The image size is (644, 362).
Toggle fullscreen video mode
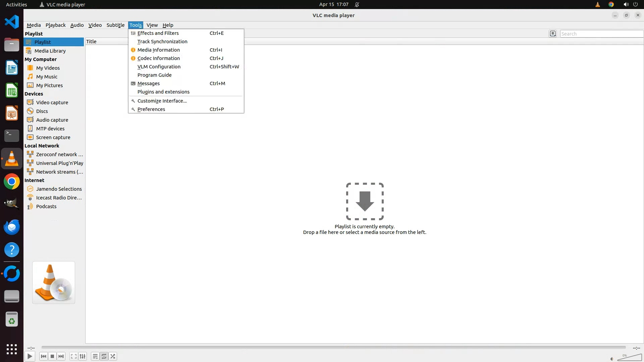(x=74, y=356)
